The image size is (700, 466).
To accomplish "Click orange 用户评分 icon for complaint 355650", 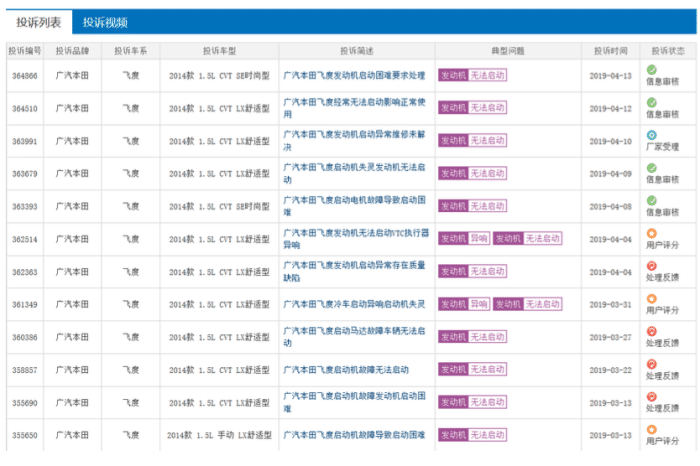I will click(x=651, y=429).
